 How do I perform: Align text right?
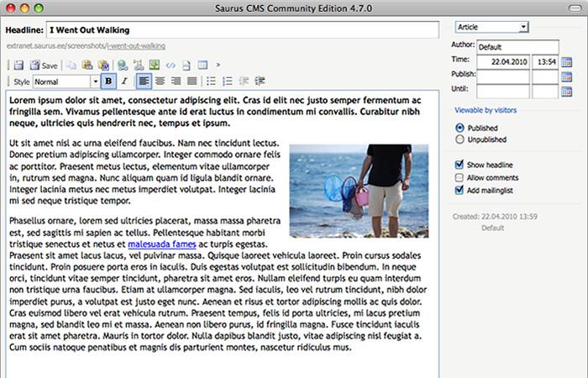click(x=176, y=81)
